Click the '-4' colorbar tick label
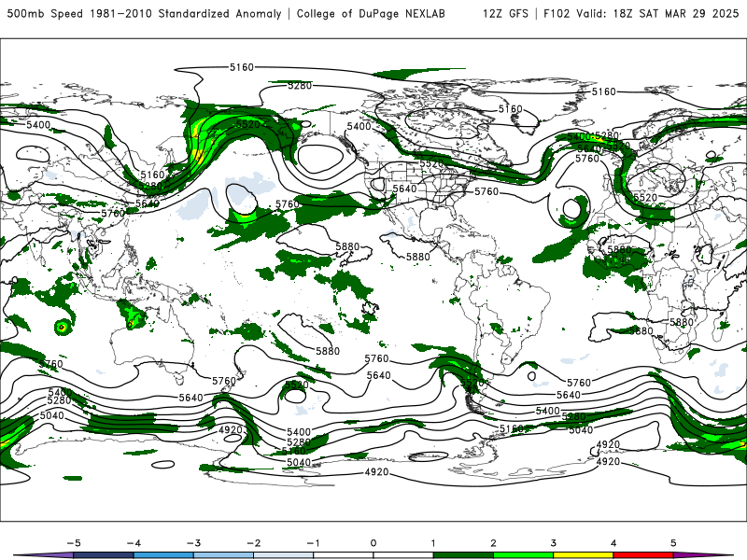747x560 pixels. pyautogui.click(x=134, y=543)
